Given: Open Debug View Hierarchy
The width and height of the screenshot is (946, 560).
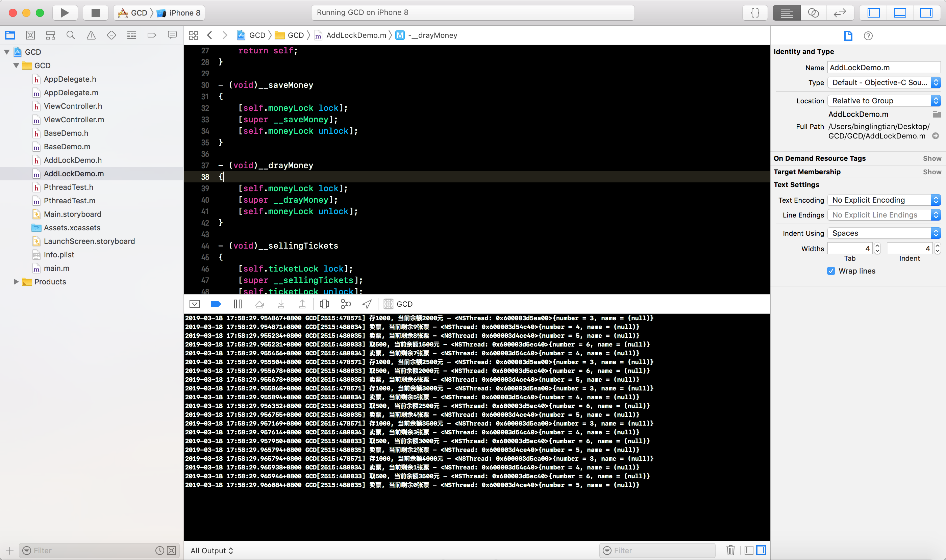Looking at the screenshot, I should click(x=324, y=304).
